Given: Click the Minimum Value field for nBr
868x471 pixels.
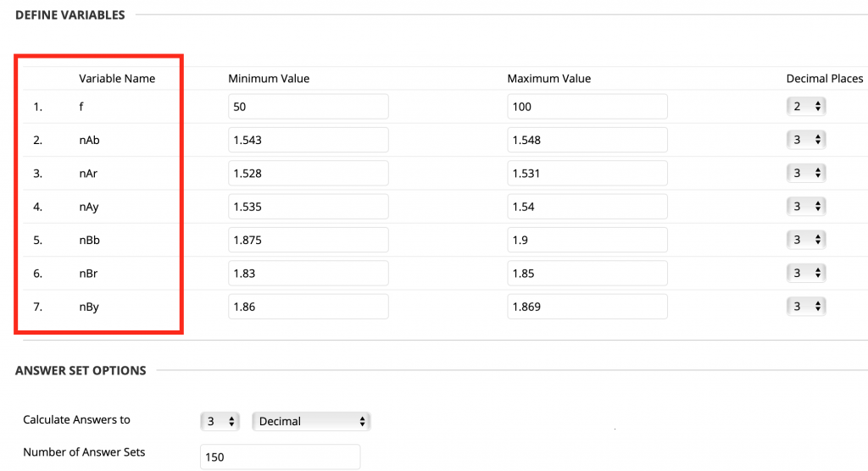Looking at the screenshot, I should tap(308, 274).
